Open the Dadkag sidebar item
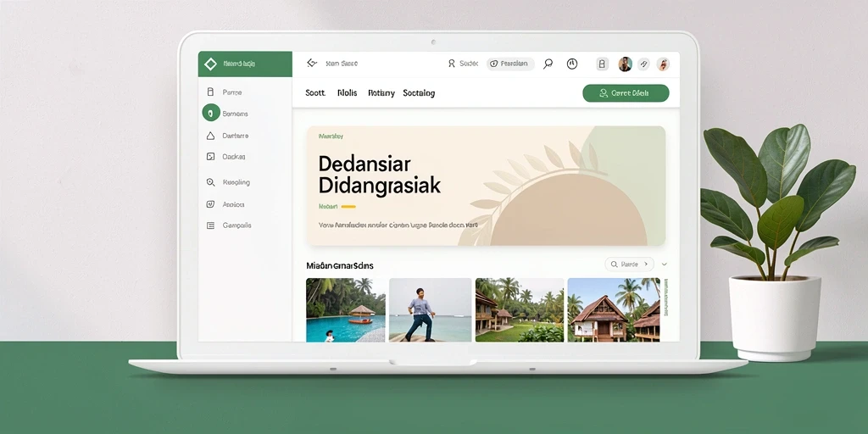The height and width of the screenshot is (434, 868). [225, 157]
